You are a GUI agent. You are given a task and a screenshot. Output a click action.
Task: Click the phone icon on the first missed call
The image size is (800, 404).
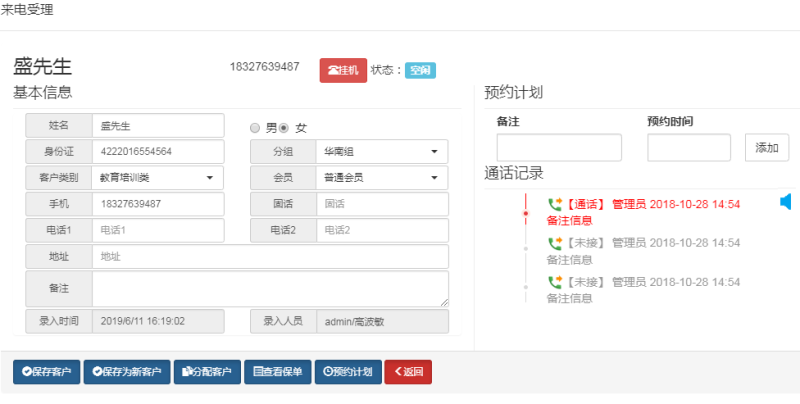[x=555, y=242]
